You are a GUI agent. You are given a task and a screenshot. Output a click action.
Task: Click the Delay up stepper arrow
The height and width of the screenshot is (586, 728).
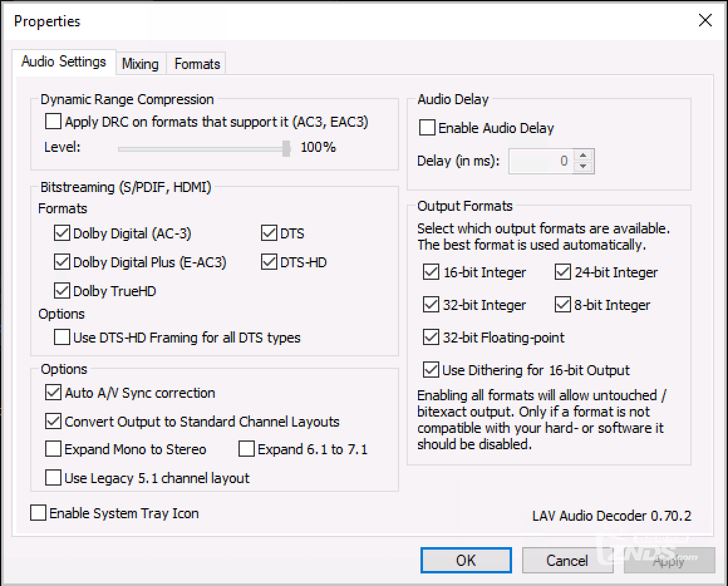coord(584,156)
